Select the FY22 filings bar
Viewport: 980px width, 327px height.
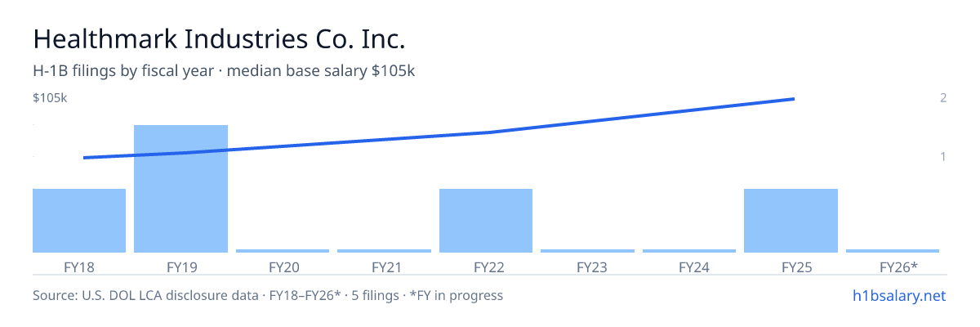(x=486, y=221)
